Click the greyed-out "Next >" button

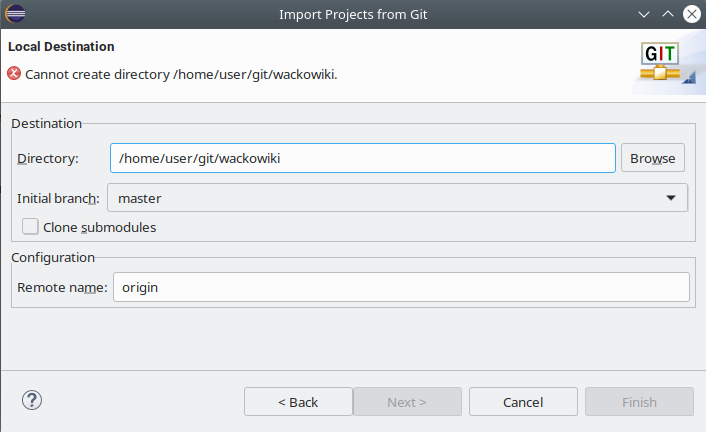(x=407, y=402)
